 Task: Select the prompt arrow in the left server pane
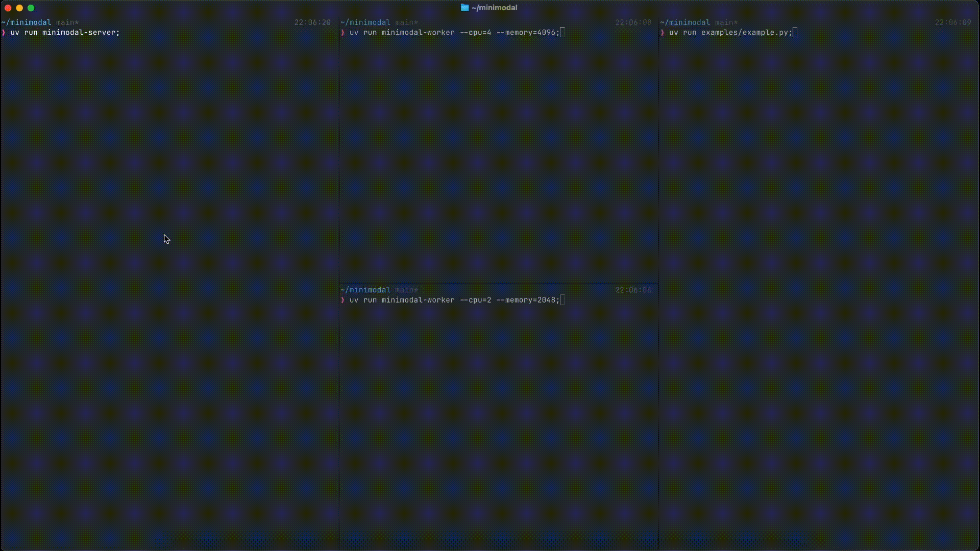(4, 33)
